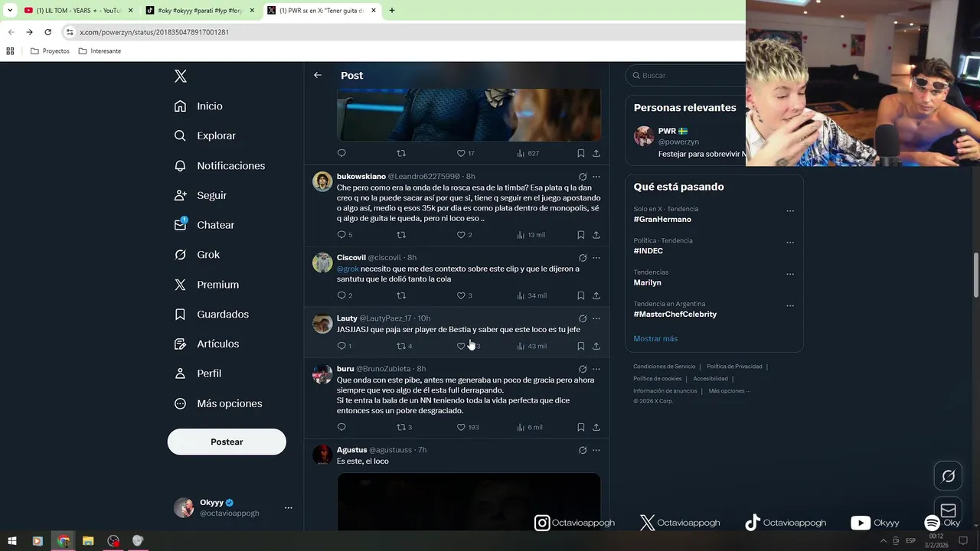Image resolution: width=980 pixels, height=551 pixels.
Task: Click the Postear button
Action: 227,442
